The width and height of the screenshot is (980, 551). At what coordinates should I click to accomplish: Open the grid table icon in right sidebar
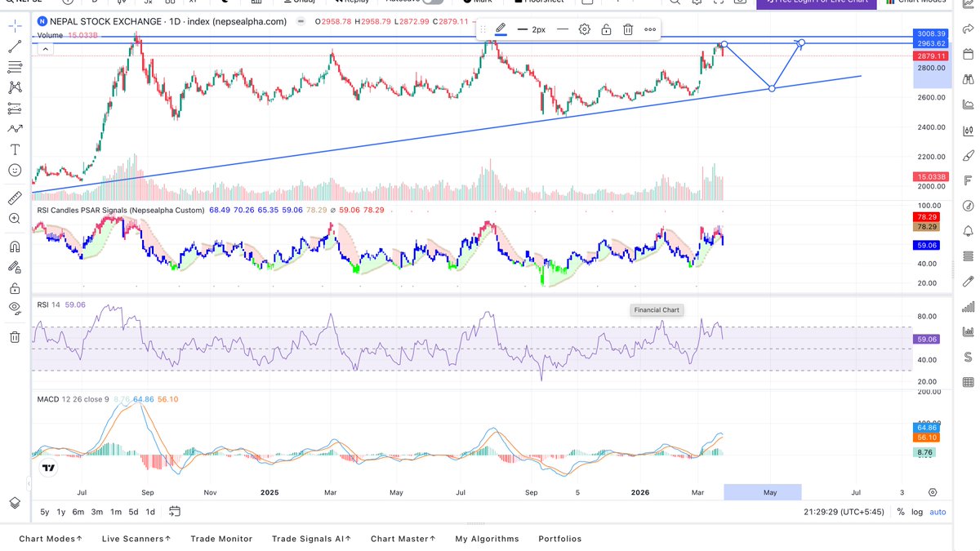[x=968, y=382]
